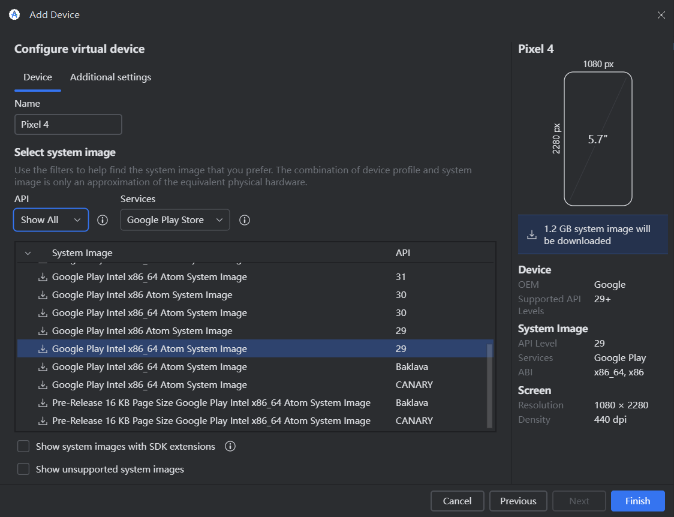The height and width of the screenshot is (517, 674).
Task: Click Android Studio logo in title bar
Action: pos(14,15)
